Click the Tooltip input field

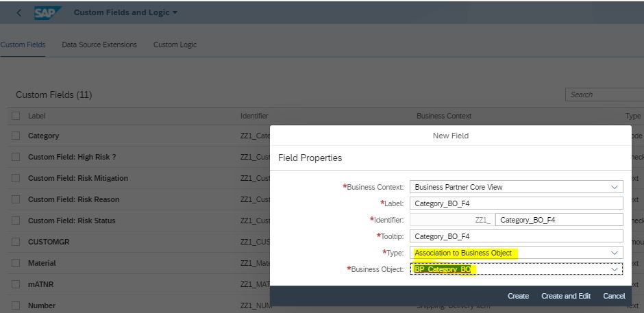pyautogui.click(x=517, y=236)
